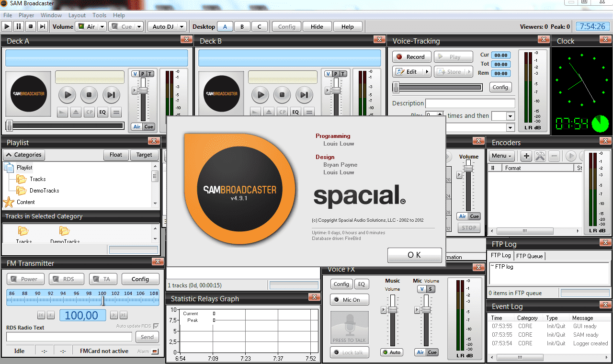Click the RDS Radio Text input field
The height and width of the screenshot is (364, 613).
click(x=69, y=337)
